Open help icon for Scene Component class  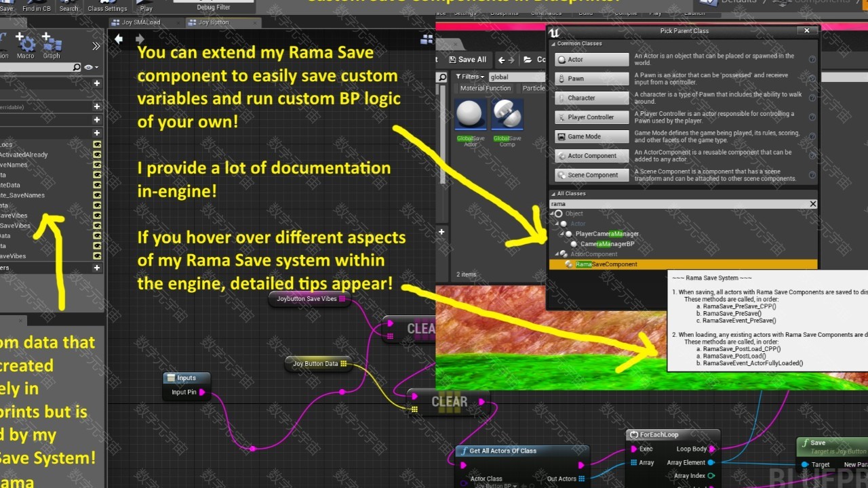812,175
